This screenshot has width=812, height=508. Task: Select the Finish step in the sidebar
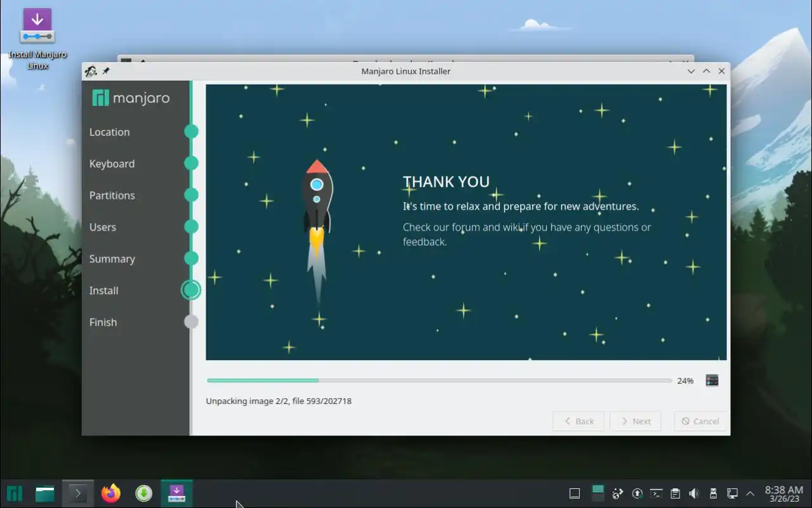(103, 323)
